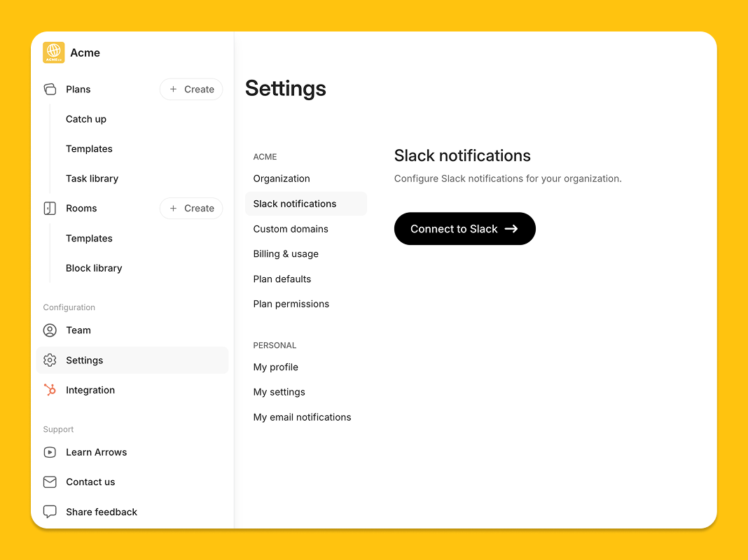Open Organization settings section

[282, 178]
